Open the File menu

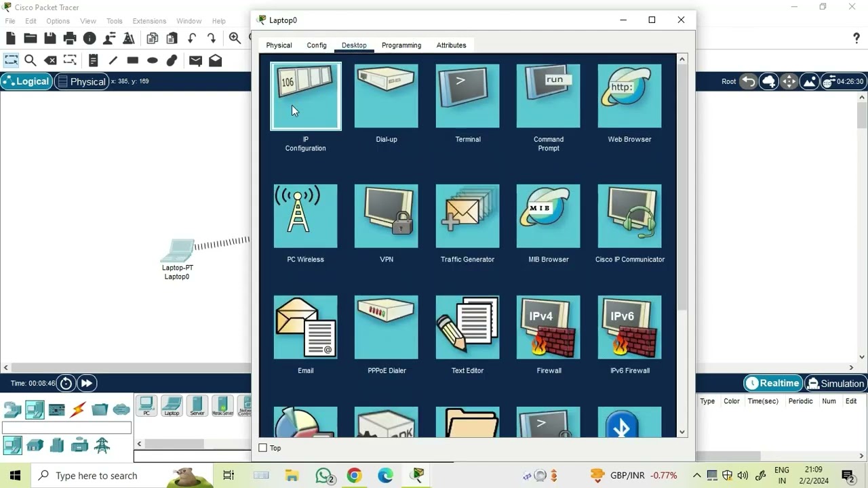click(x=10, y=21)
